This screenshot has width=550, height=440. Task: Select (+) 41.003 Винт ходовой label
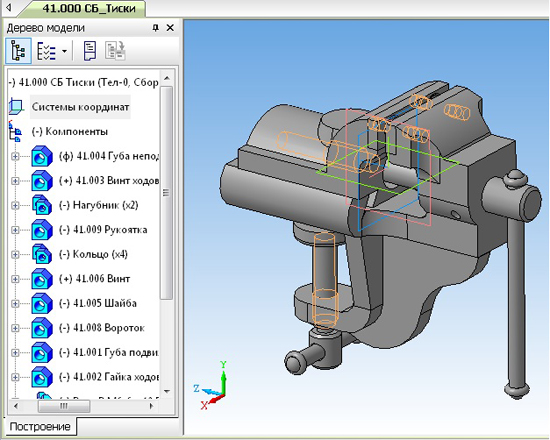(109, 180)
